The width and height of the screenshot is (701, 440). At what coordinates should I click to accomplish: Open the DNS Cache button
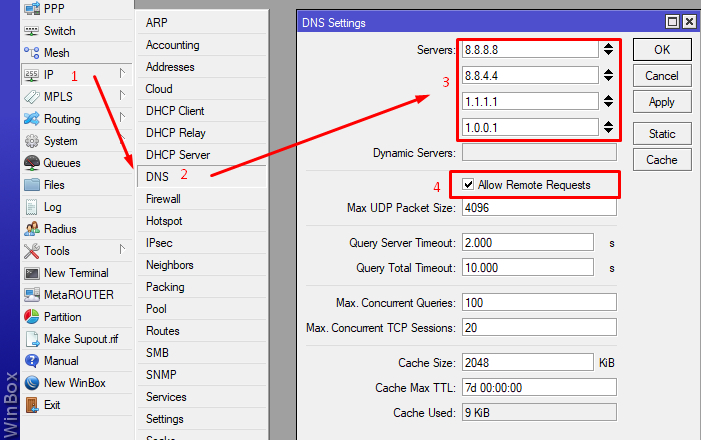662,160
